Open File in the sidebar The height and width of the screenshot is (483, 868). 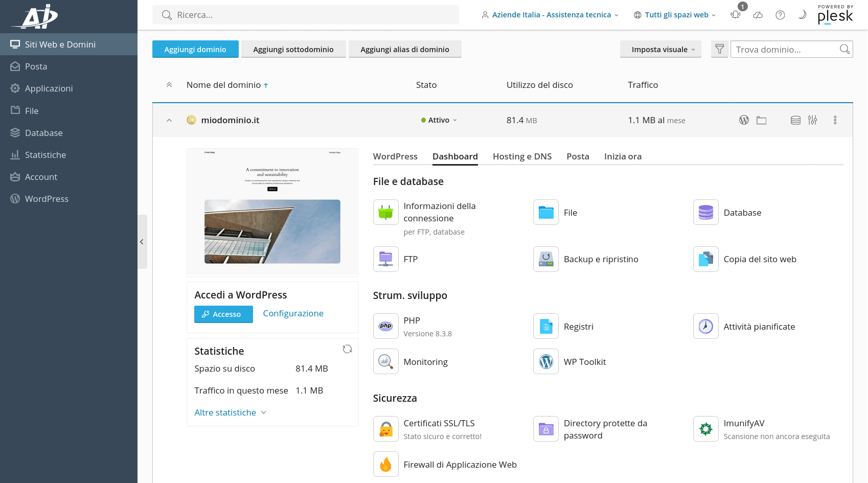(68, 110)
